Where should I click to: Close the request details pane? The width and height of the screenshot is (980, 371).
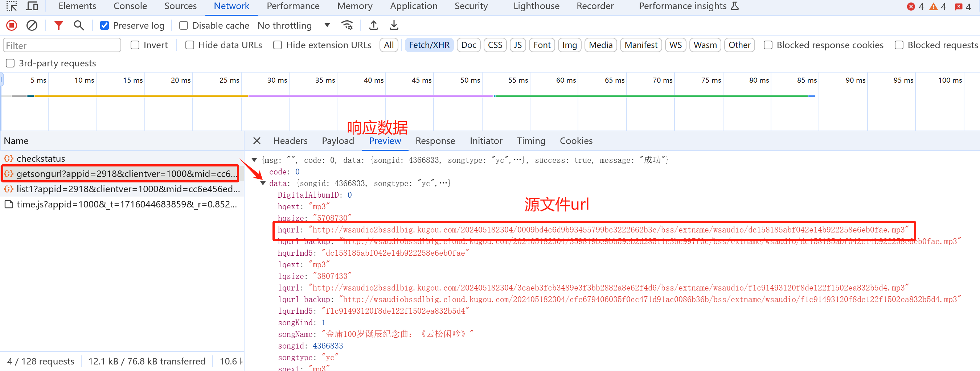click(x=257, y=141)
